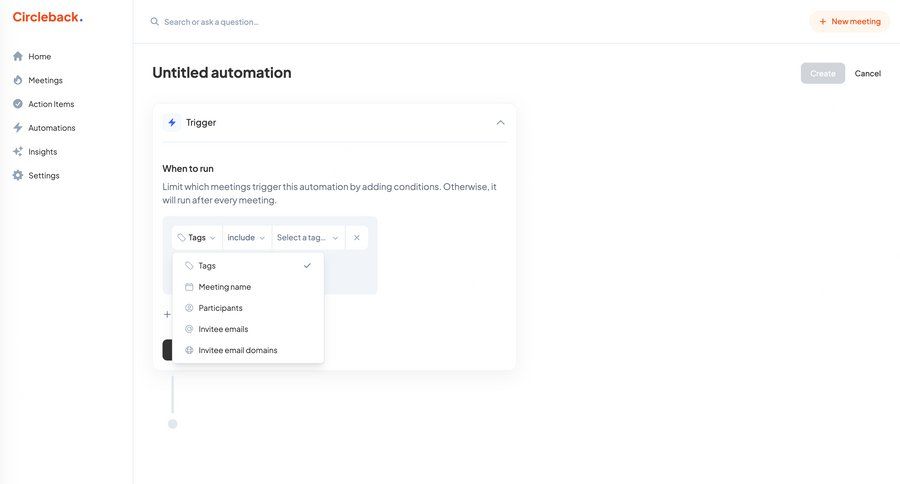Collapse the Trigger section chevron
The image size is (900, 484).
500,122
